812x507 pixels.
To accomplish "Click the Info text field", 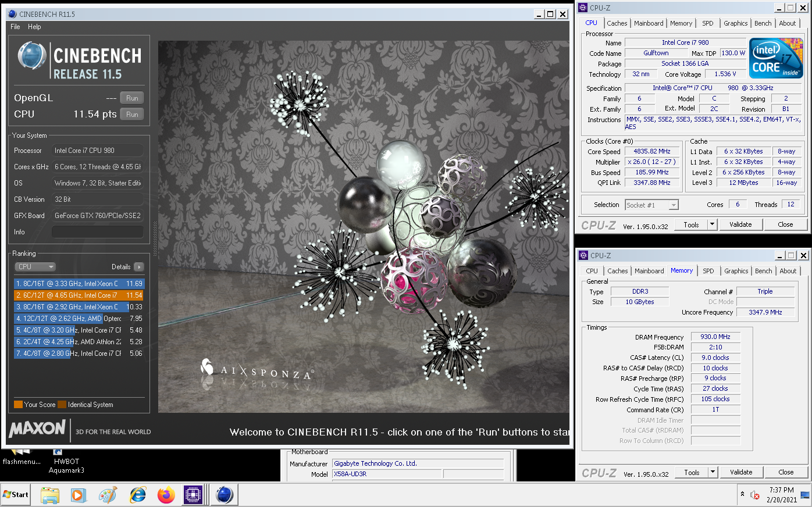I will pyautogui.click(x=97, y=232).
